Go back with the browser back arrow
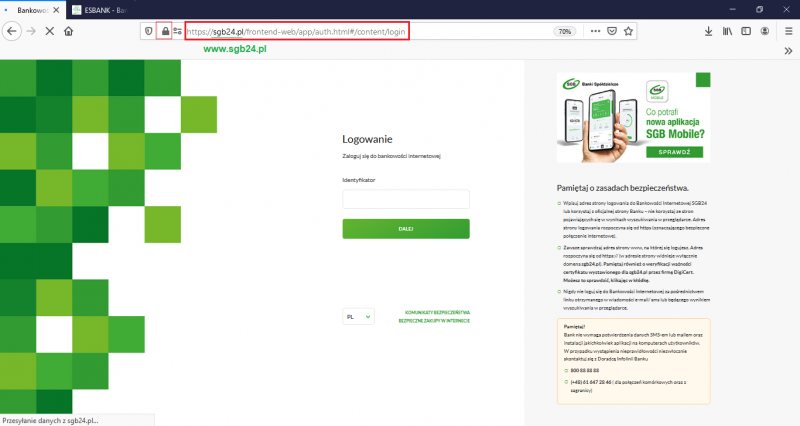 (x=12, y=31)
